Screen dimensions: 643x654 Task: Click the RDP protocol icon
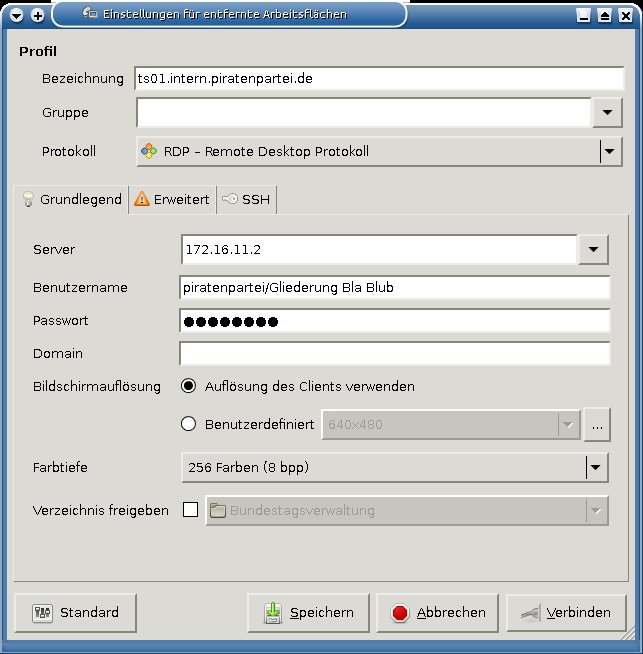point(148,152)
